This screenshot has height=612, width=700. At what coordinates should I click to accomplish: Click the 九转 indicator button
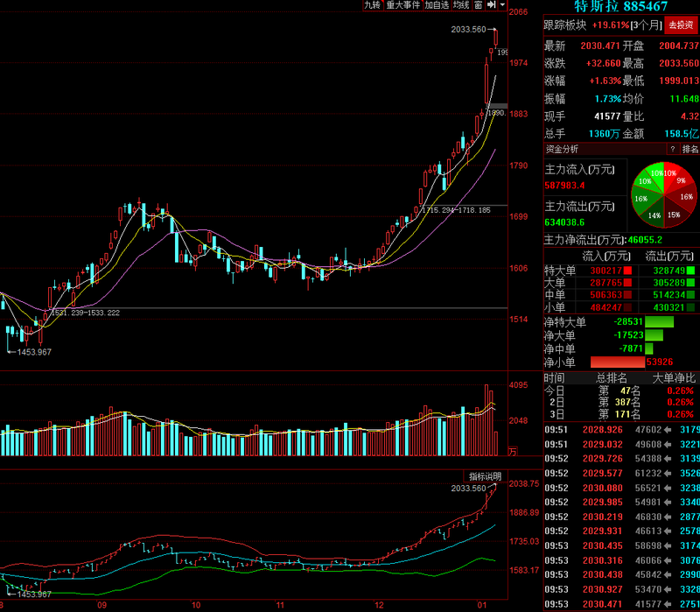click(373, 5)
